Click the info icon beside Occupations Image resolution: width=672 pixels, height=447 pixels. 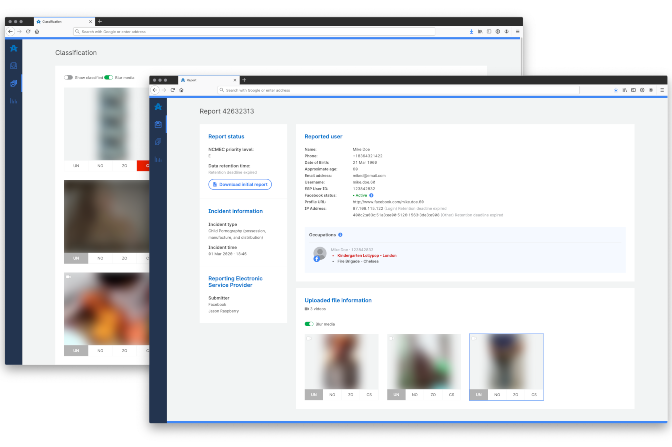click(x=340, y=235)
